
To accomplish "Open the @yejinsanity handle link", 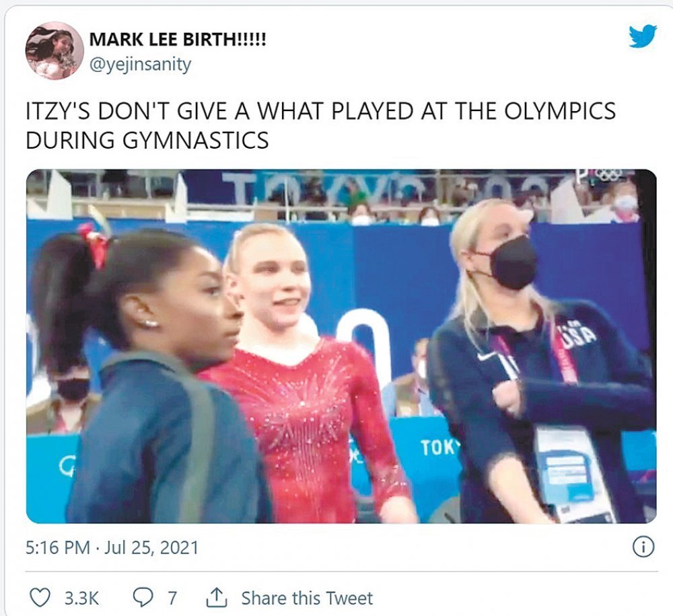I will pyautogui.click(x=140, y=65).
